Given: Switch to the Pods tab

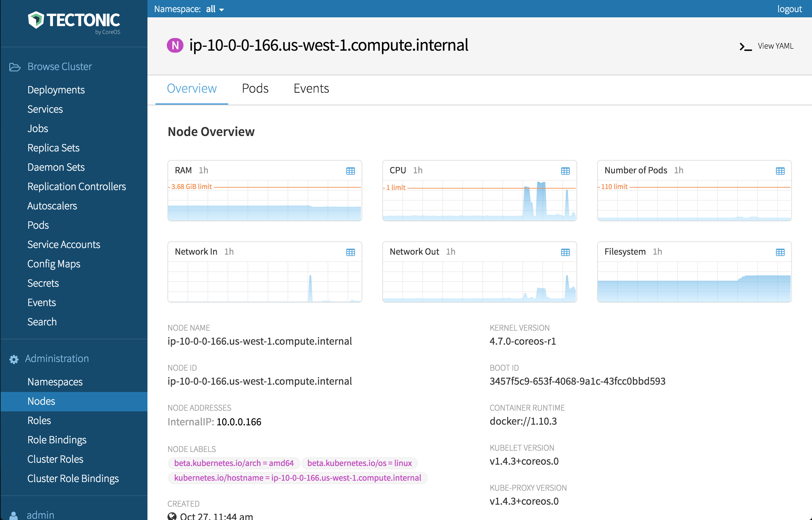Looking at the screenshot, I should [255, 88].
